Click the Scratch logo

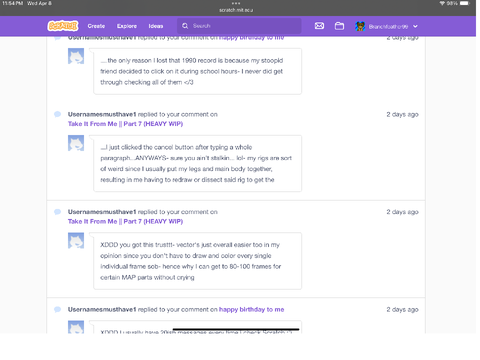tap(63, 26)
